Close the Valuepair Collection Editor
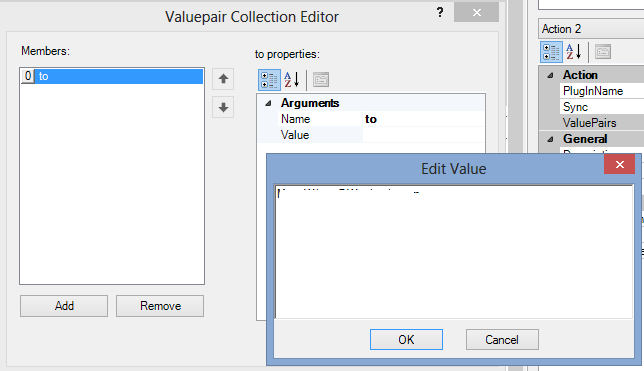Viewport: 644px width, 371px height. point(476,12)
